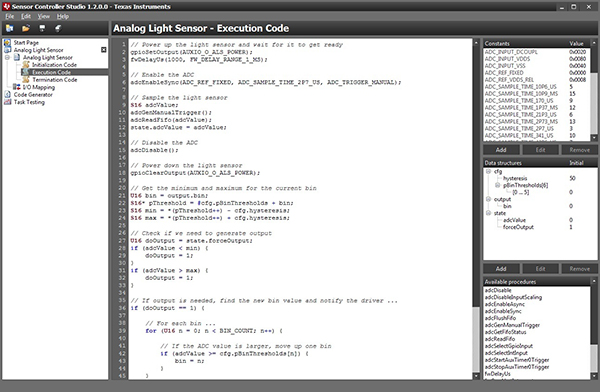
Task: Select the I/O Mapping icon
Action: 16,87
